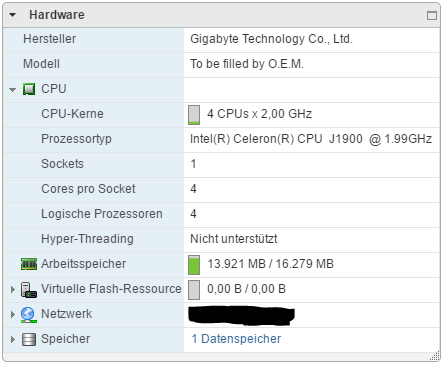Open the 1 Datenspeicher link
The width and height of the screenshot is (447, 368).
click(236, 339)
